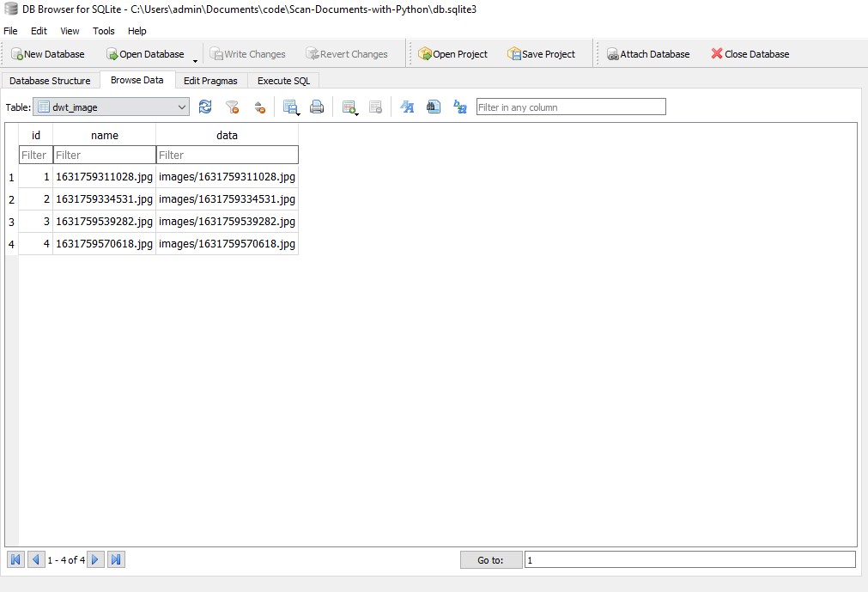The image size is (868, 592).
Task: Click the Attach Database button
Action: point(648,54)
